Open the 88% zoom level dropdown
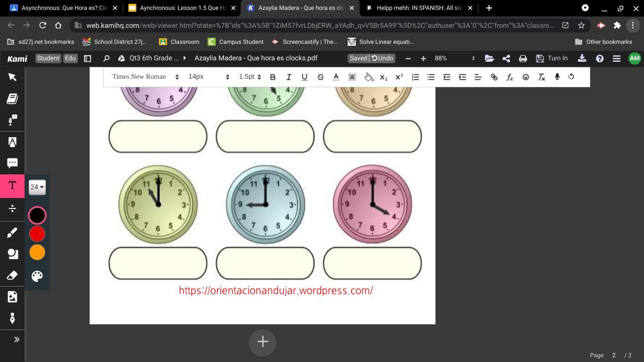This screenshot has width=644, height=362. point(454,58)
